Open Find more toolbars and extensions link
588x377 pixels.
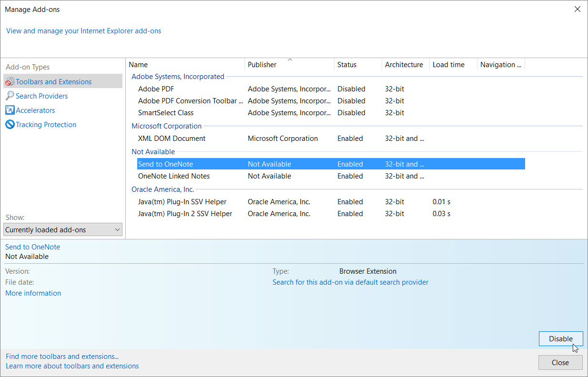[x=62, y=357]
